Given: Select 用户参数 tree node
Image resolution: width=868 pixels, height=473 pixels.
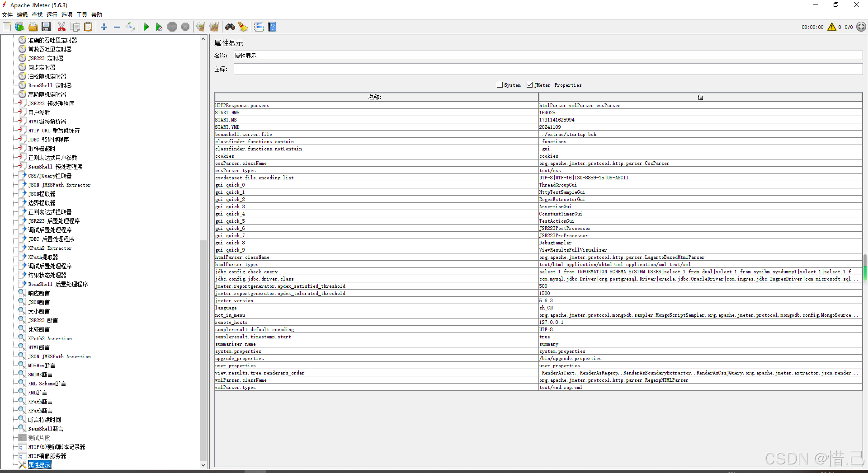Looking at the screenshot, I should point(39,112).
